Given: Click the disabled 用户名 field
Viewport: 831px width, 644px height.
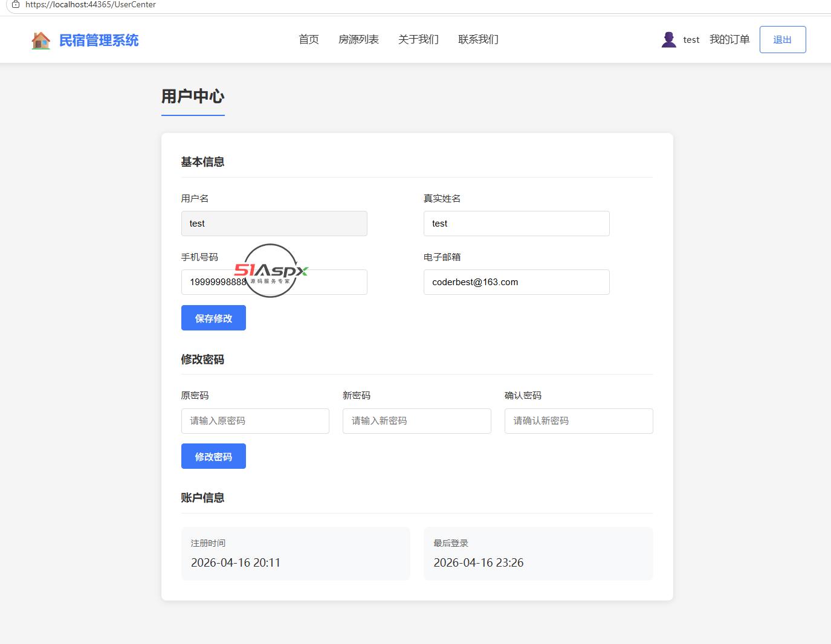Looking at the screenshot, I should tap(274, 224).
